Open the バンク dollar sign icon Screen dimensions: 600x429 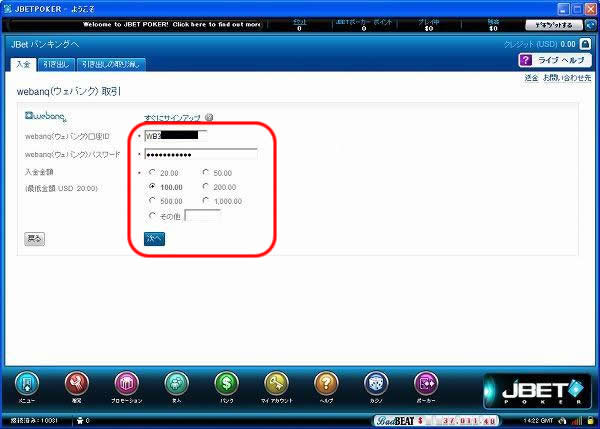[x=227, y=383]
